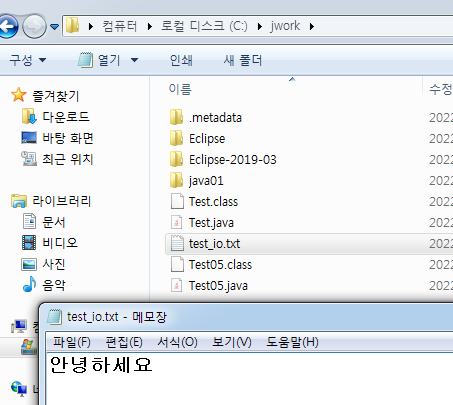453x405 pixels.
Task: Click the Back navigation arrow button
Action: point(8,26)
